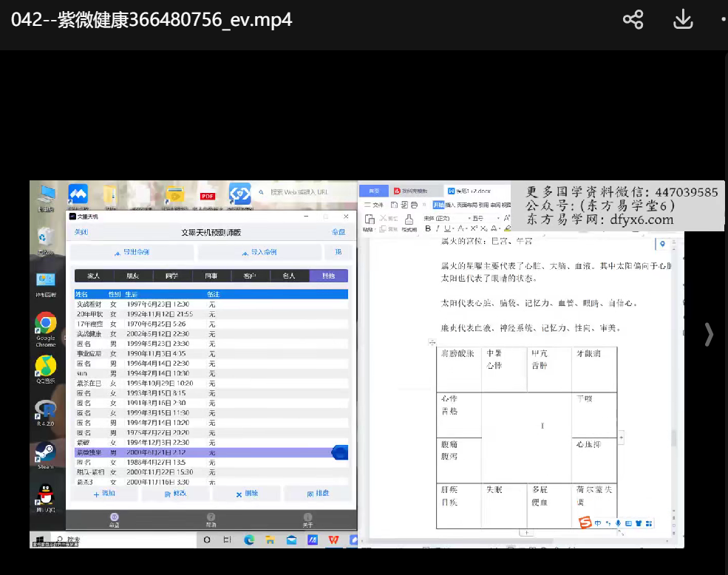Click the 关于 info icon in bottom bar

point(307,517)
